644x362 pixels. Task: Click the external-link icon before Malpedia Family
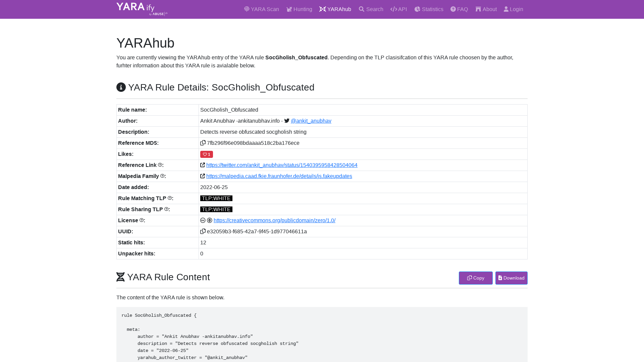203,176
